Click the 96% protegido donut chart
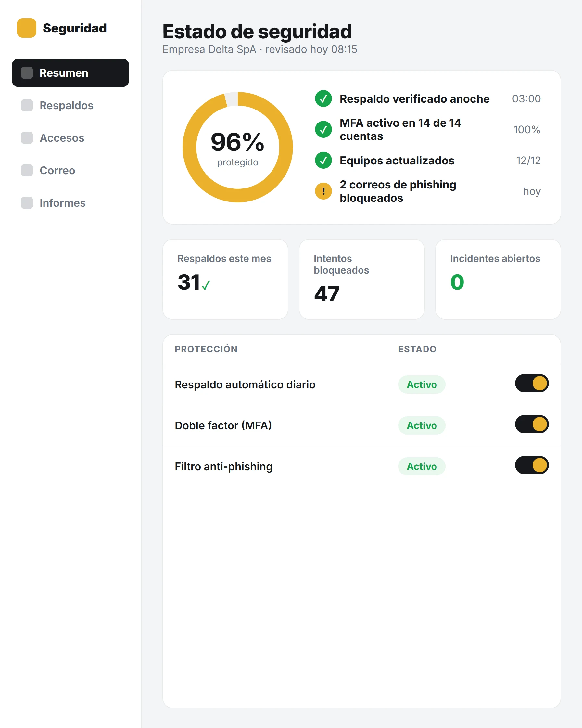The width and height of the screenshot is (582, 728). click(x=237, y=147)
